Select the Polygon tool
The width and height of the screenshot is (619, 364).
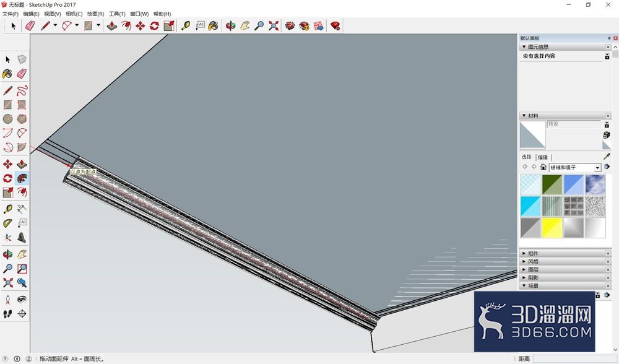[22, 118]
